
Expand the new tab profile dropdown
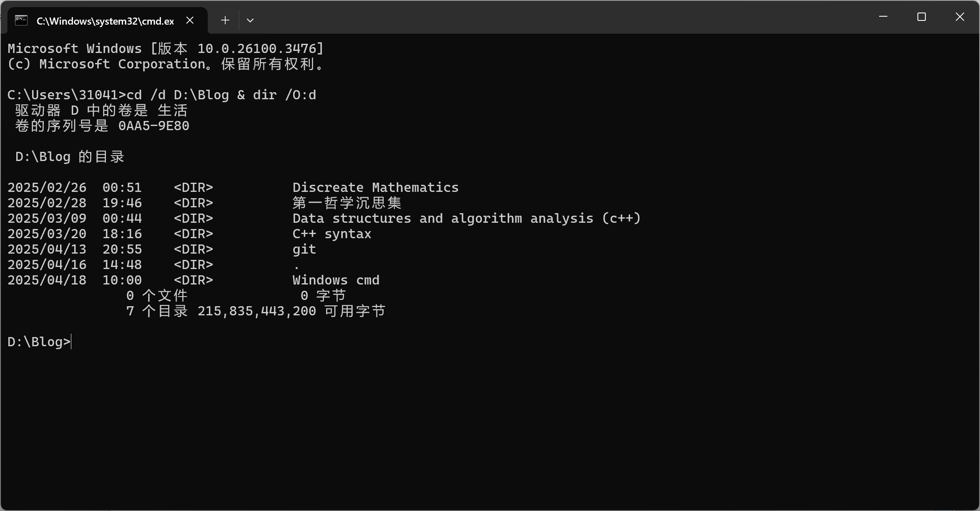point(250,20)
